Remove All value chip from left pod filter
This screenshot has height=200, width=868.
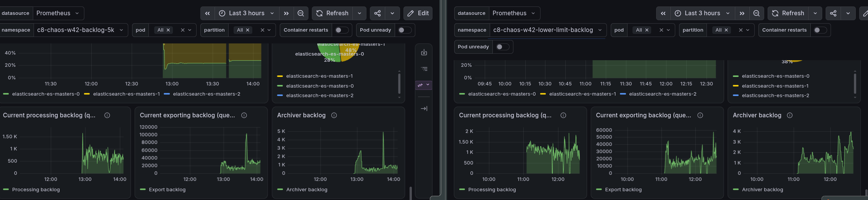coord(168,30)
